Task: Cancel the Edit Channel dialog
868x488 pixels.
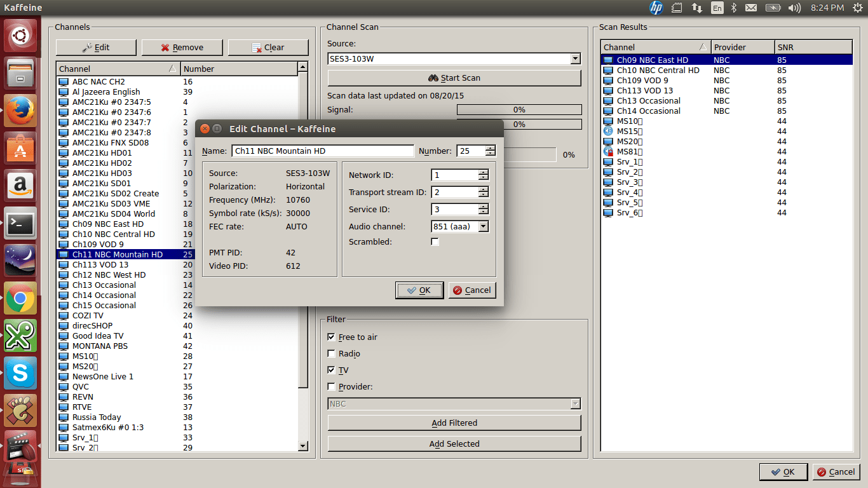Action: click(471, 290)
